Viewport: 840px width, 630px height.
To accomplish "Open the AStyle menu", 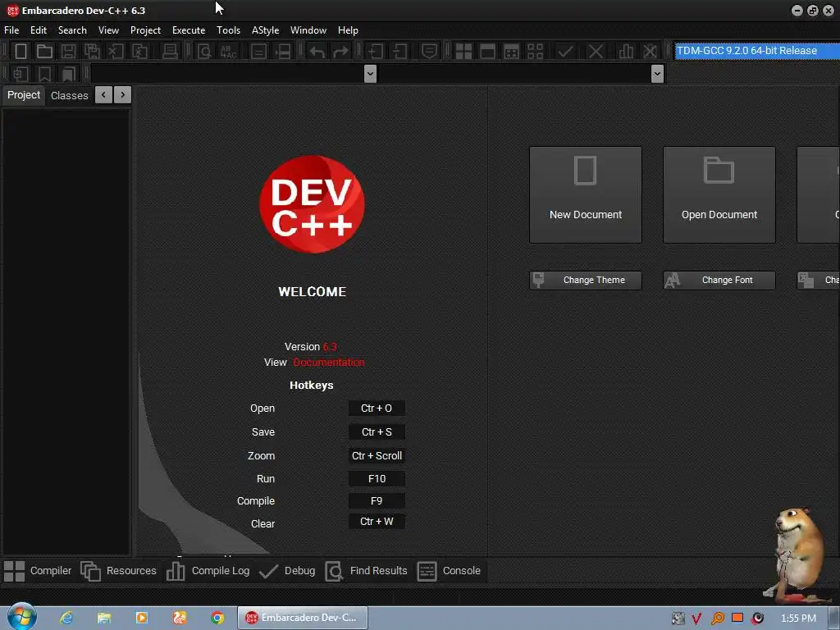I will 265,30.
